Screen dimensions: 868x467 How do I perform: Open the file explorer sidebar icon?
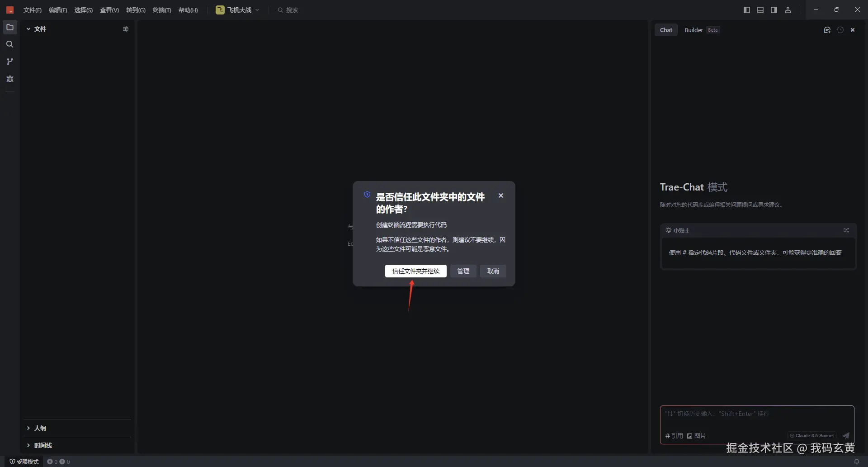click(x=9, y=27)
